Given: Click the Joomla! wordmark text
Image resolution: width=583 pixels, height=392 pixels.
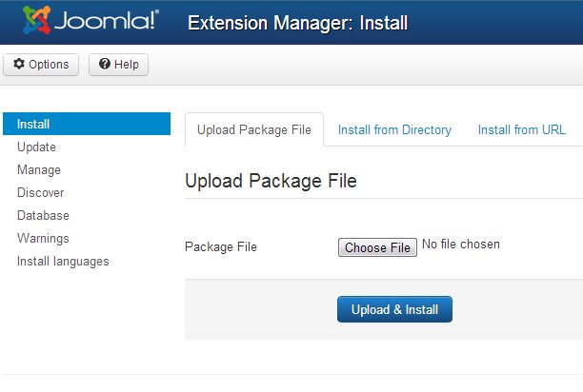Looking at the screenshot, I should (107, 21).
